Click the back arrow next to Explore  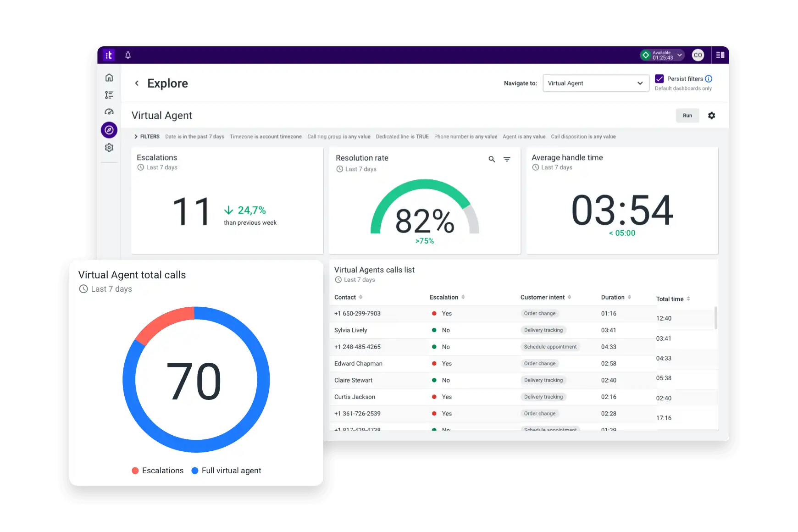coord(137,83)
